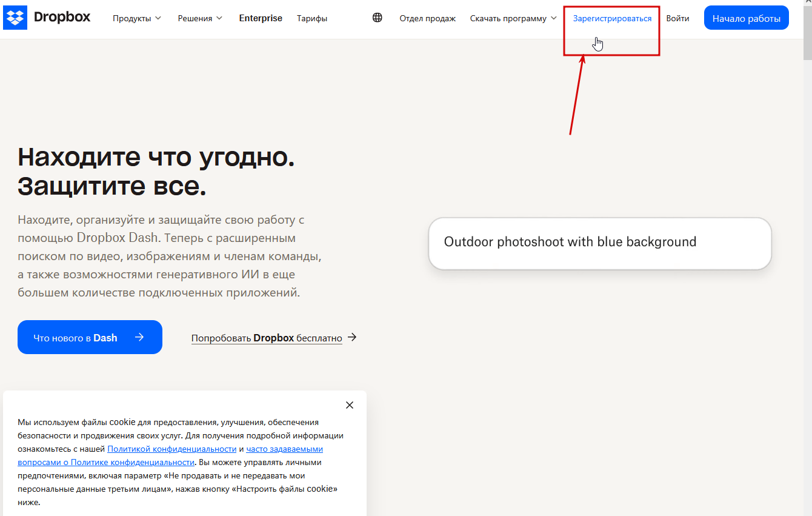
Task: Open the Enterprise menu item
Action: pos(261,18)
